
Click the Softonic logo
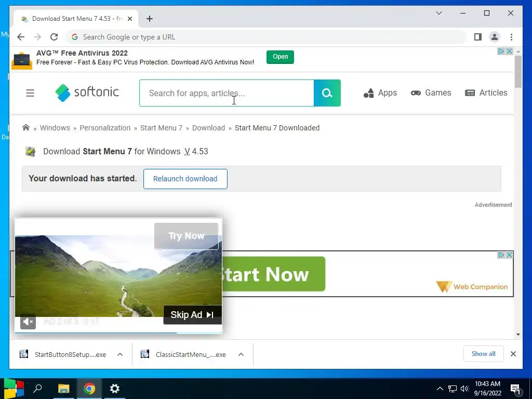87,92
